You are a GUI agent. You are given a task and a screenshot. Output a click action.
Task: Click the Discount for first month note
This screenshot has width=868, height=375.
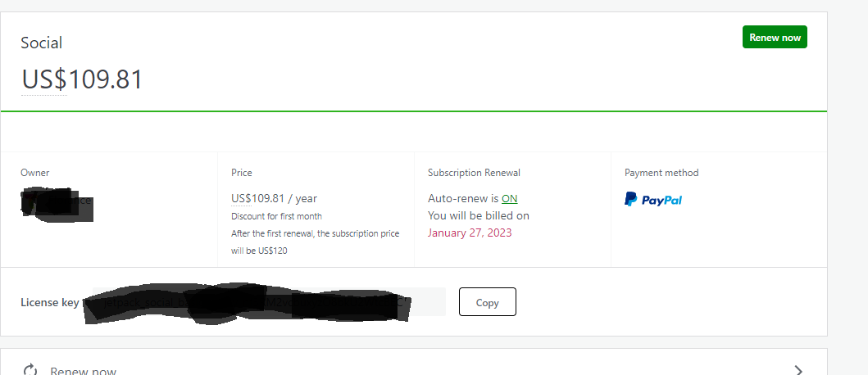click(x=276, y=216)
